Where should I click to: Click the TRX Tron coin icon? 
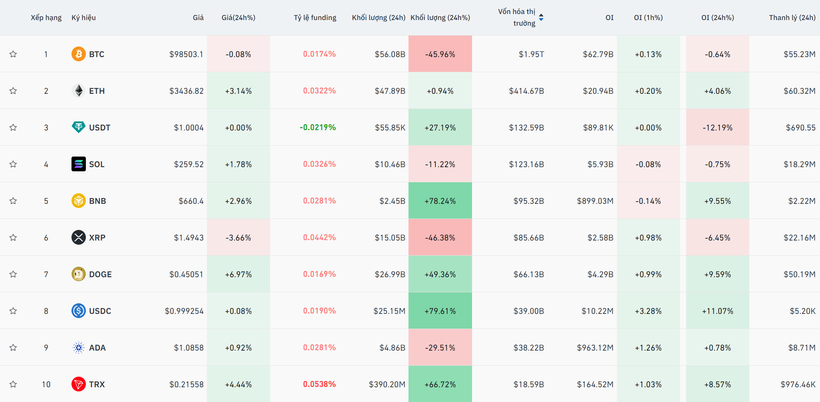(x=78, y=384)
